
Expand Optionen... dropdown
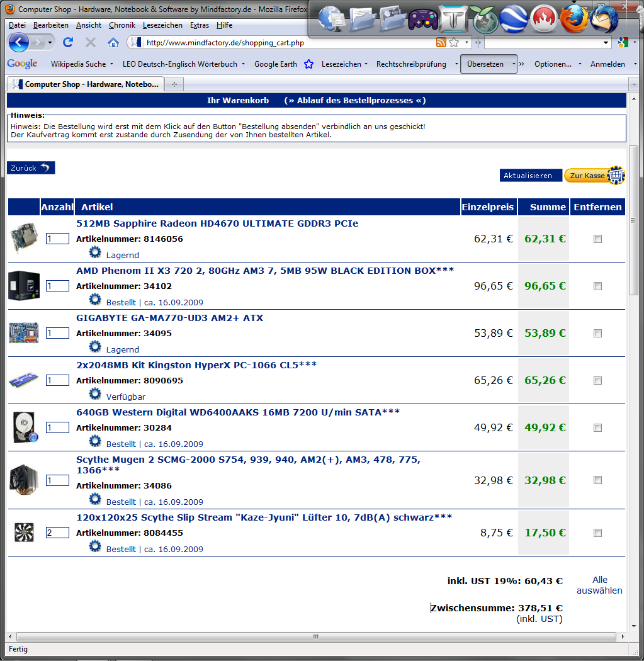click(580, 64)
